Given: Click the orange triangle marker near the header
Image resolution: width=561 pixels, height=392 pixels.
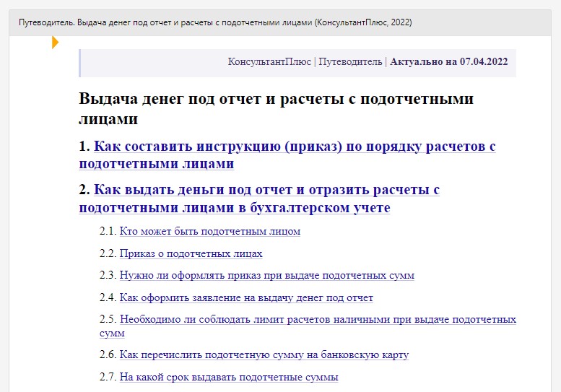Looking at the screenshot, I should pyautogui.click(x=55, y=43).
